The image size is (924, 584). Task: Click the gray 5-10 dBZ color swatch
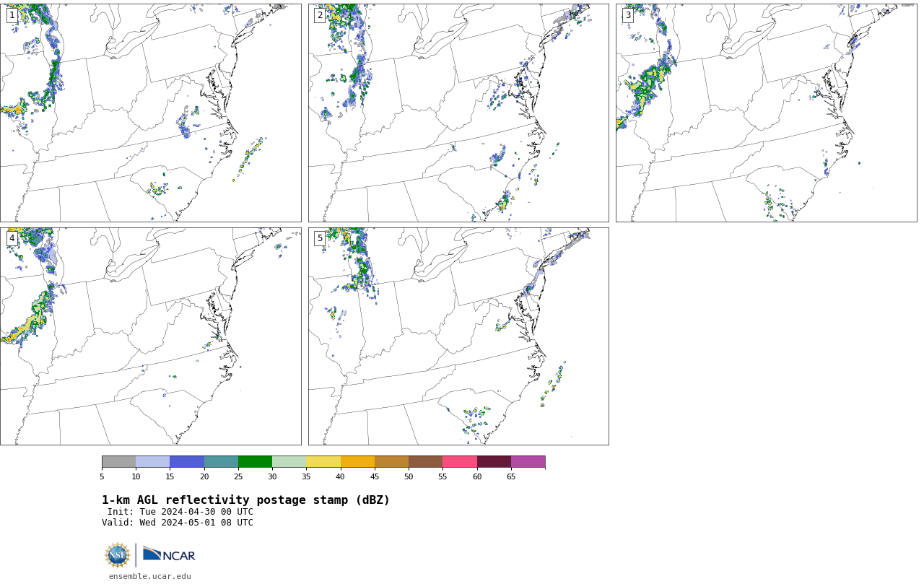(118, 462)
